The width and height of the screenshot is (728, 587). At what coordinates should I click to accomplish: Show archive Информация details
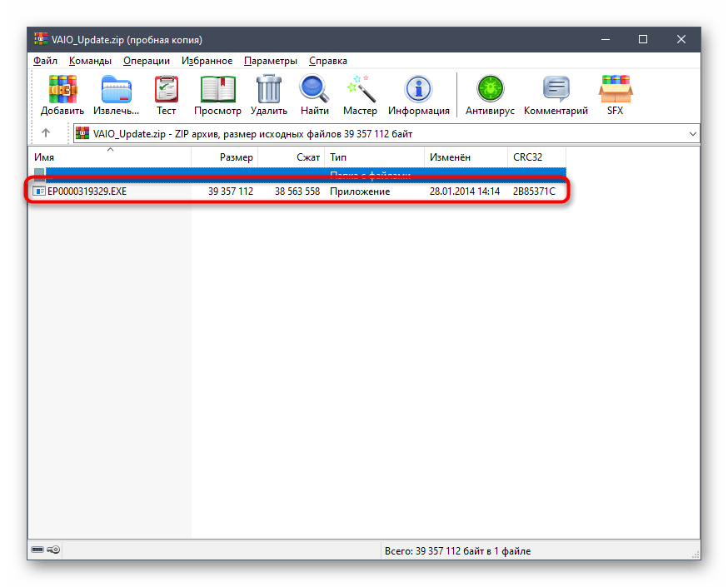coord(418,95)
